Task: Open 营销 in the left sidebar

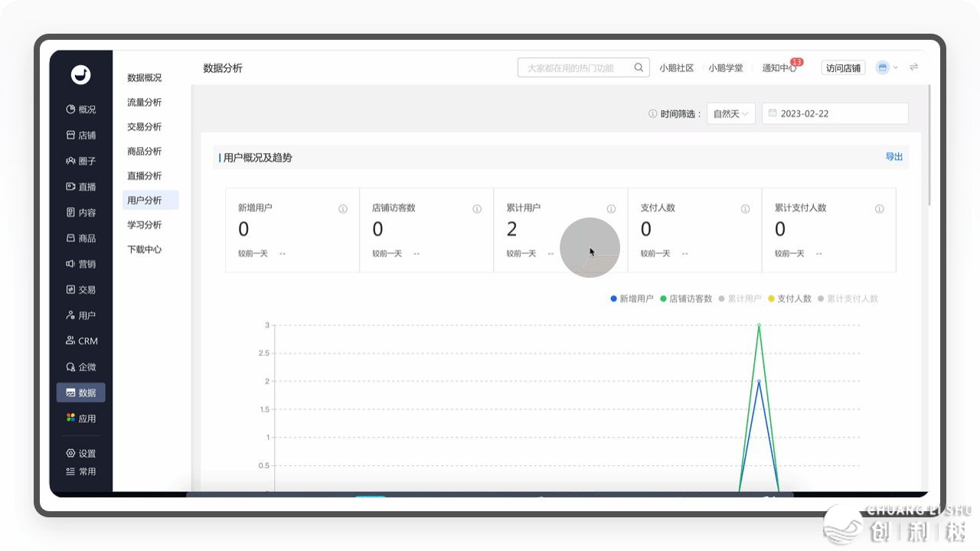Action: 80,264
